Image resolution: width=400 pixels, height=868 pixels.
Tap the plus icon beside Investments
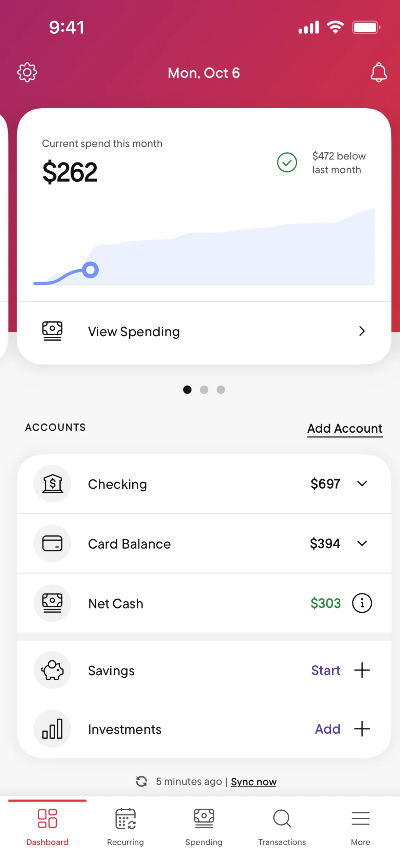tap(362, 729)
